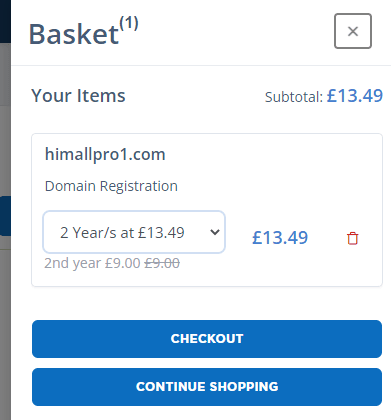The height and width of the screenshot is (420, 391).
Task: Click the chevron arrow on the registration period selector
Action: coord(215,232)
